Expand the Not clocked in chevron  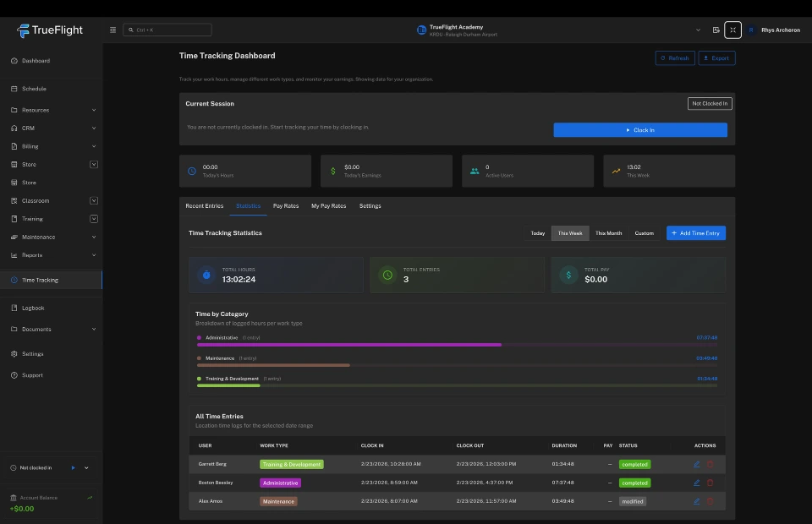tap(86, 467)
